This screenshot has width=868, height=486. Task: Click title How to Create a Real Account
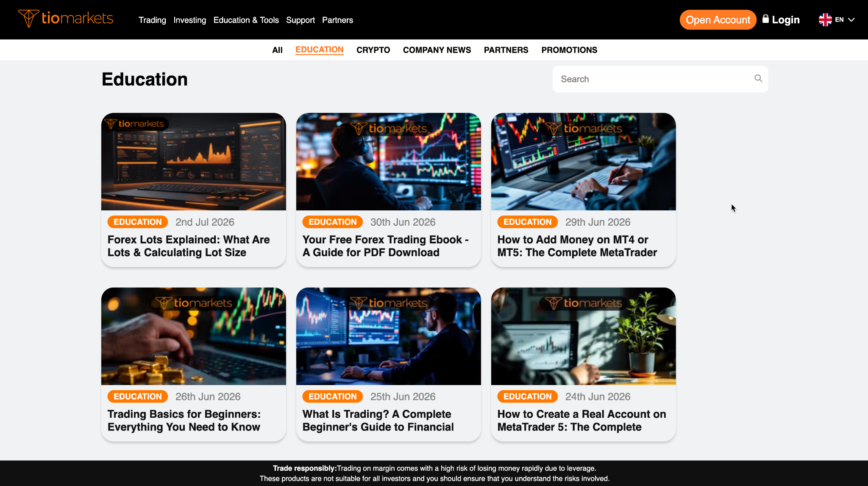(581, 421)
